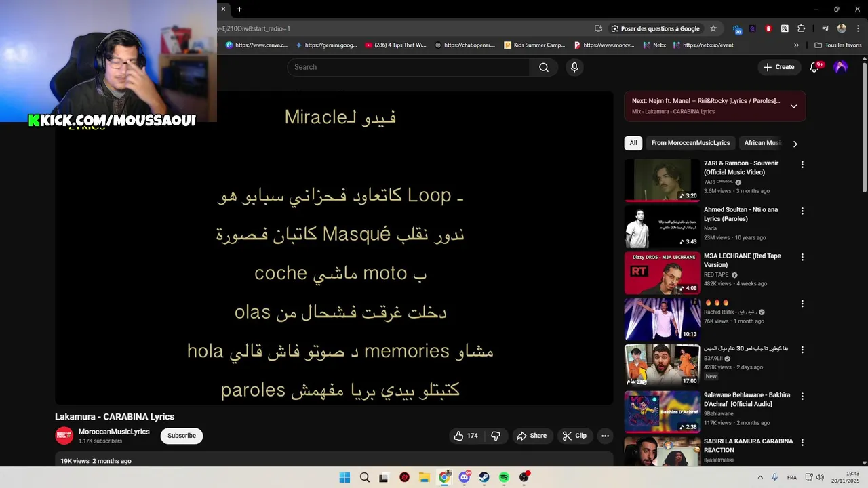The height and width of the screenshot is (488, 868).
Task: Select the All filter chip
Action: [x=633, y=143]
